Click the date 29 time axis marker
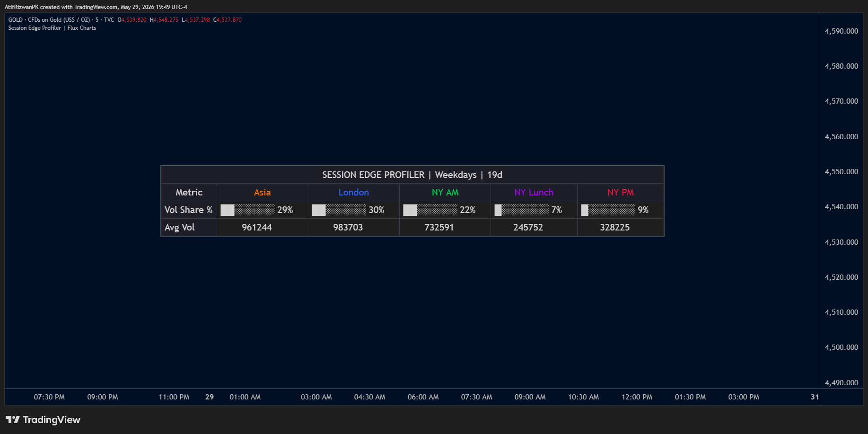The height and width of the screenshot is (434, 868). 210,397
